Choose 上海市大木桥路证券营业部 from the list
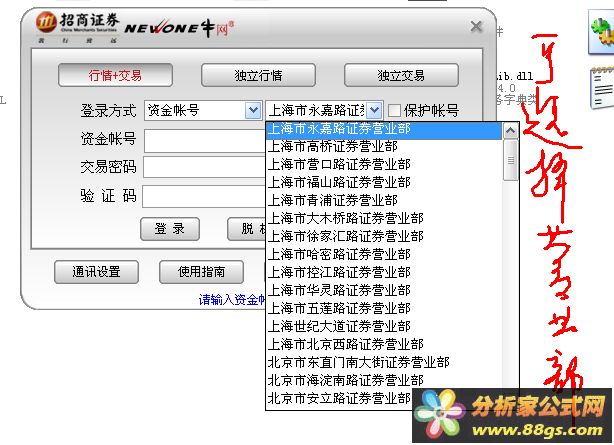 click(x=384, y=219)
